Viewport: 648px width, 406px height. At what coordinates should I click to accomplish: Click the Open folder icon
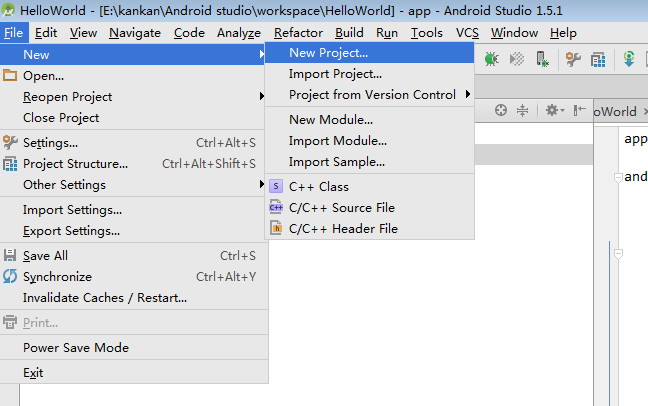[x=10, y=75]
